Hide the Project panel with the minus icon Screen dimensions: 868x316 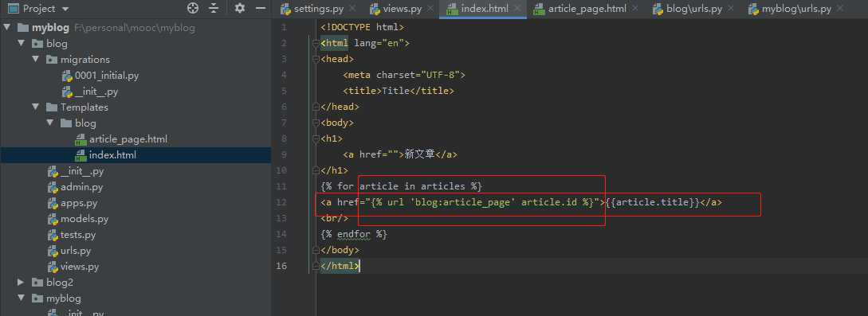tap(261, 8)
